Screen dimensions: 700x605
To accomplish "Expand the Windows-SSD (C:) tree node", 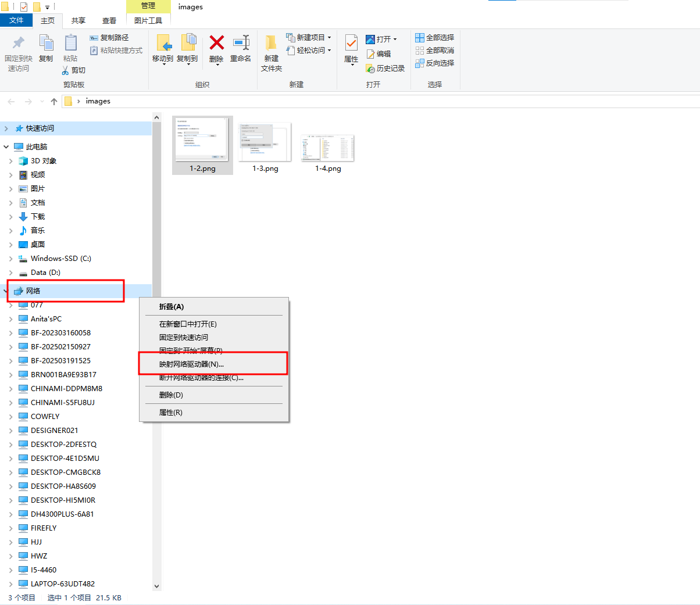I will [10, 259].
